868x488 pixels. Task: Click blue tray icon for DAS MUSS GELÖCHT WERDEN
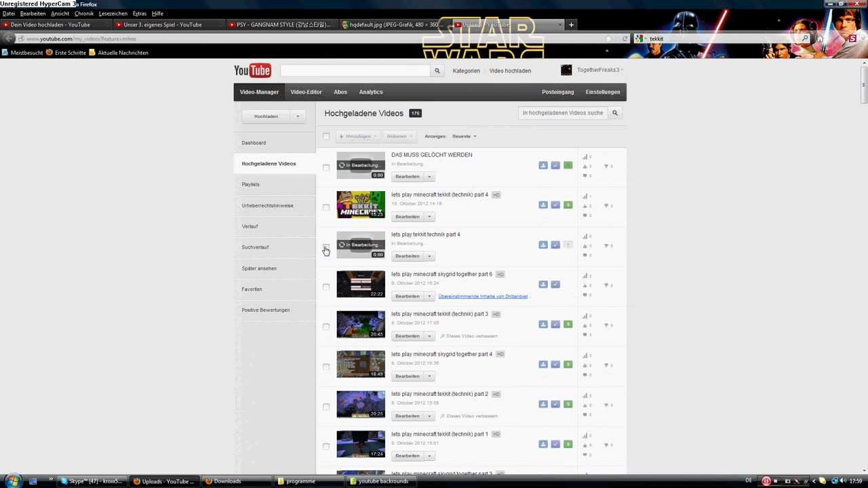543,165
